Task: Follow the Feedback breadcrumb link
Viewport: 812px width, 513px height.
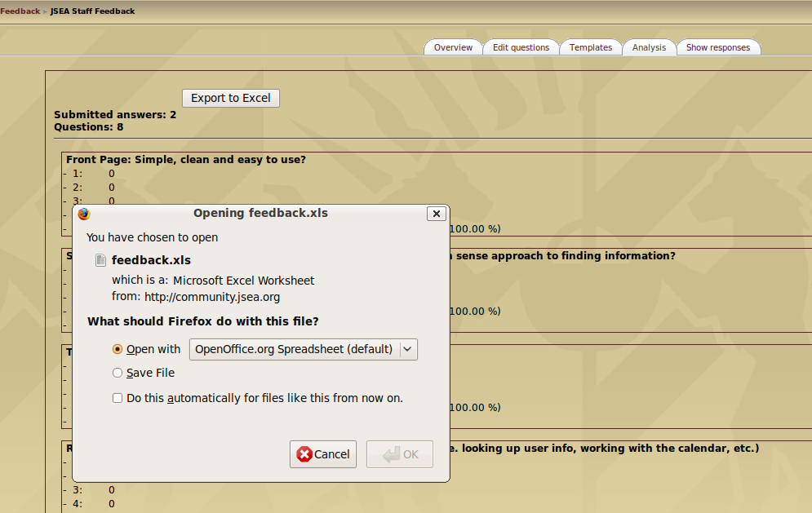Action: (x=20, y=11)
